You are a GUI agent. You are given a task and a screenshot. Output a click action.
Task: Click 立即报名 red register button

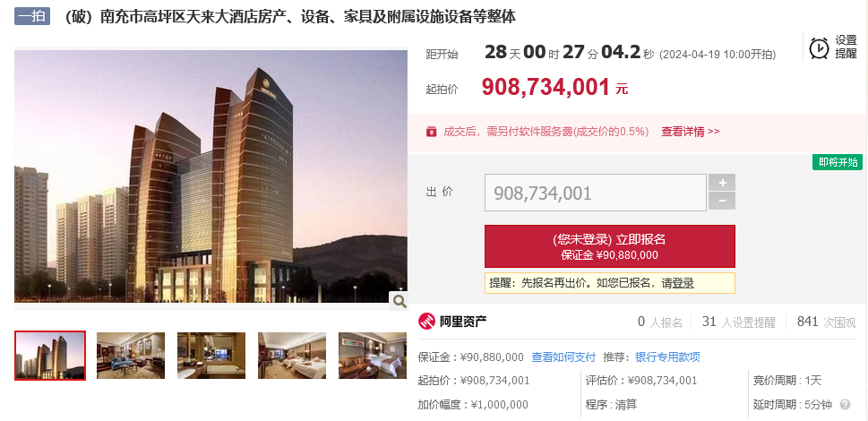(x=610, y=246)
